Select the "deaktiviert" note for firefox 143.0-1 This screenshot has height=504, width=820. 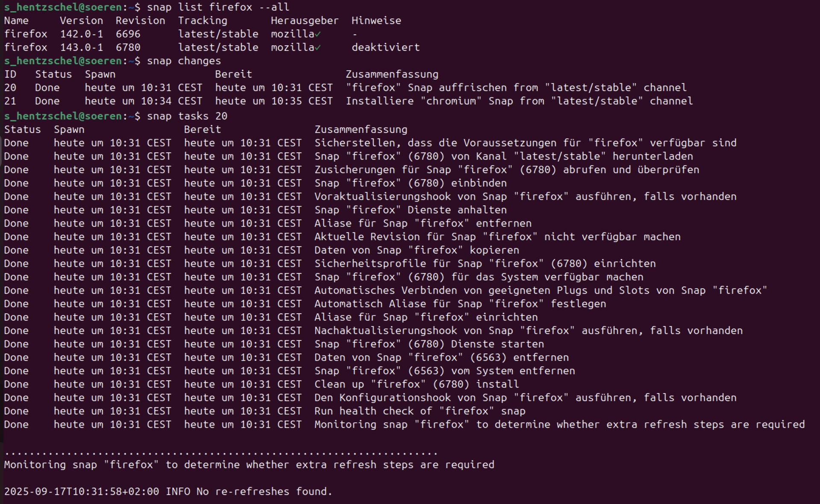point(385,47)
